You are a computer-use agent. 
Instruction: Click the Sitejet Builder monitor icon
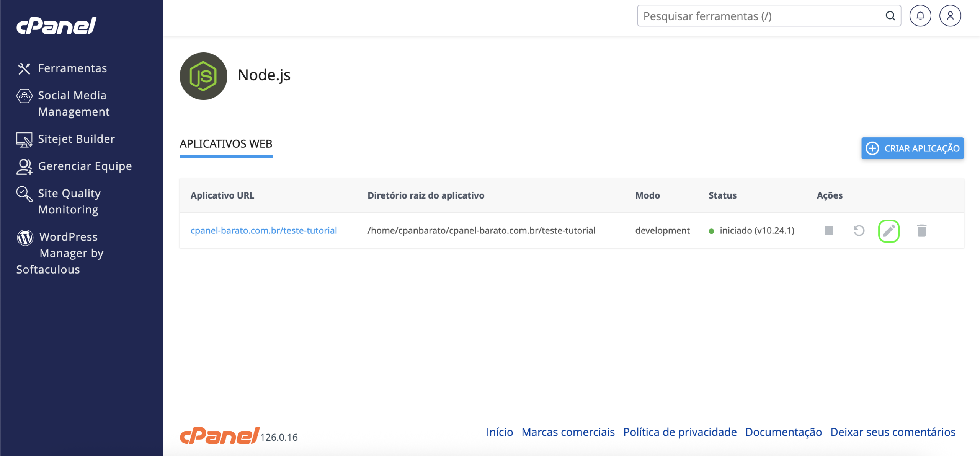pos(24,140)
